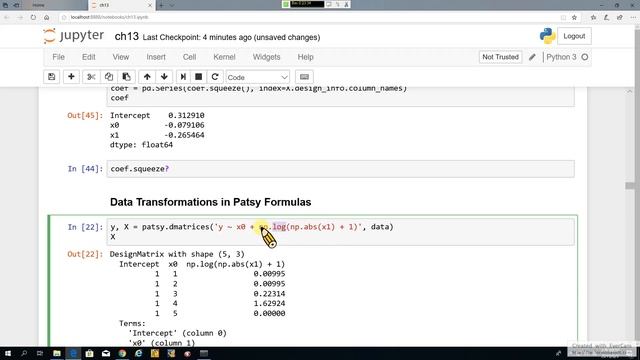The height and width of the screenshot is (360, 640).
Task: Open a new browser tab with plus
Action: pyautogui.click(x=161, y=5)
